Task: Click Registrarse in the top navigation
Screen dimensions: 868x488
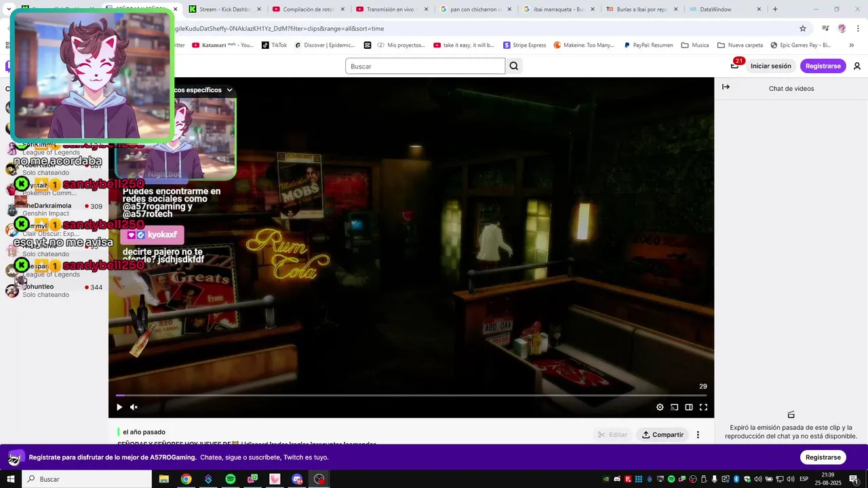Action: [x=823, y=66]
